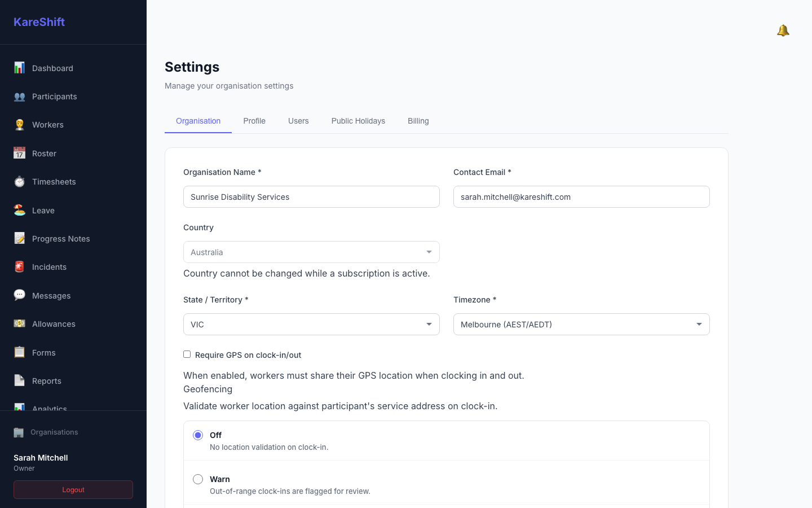Click the Roster calendar icon
812x508 pixels.
coord(19,153)
